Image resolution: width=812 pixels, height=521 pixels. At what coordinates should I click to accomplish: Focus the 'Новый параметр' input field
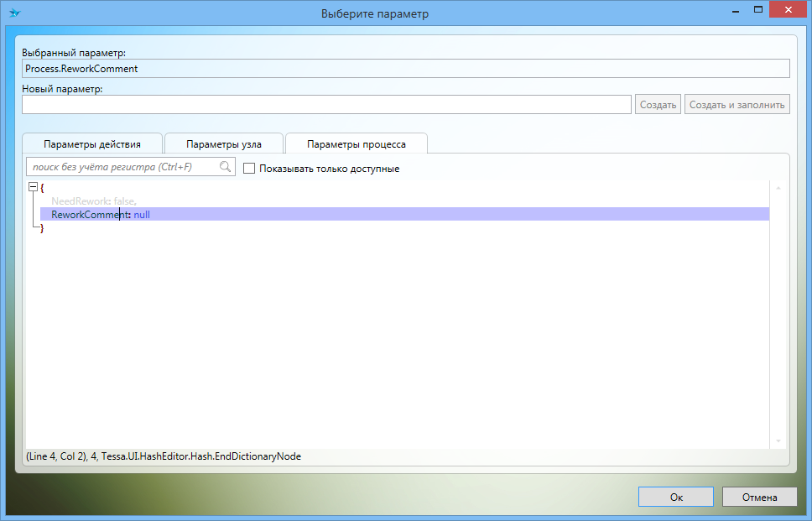point(326,105)
